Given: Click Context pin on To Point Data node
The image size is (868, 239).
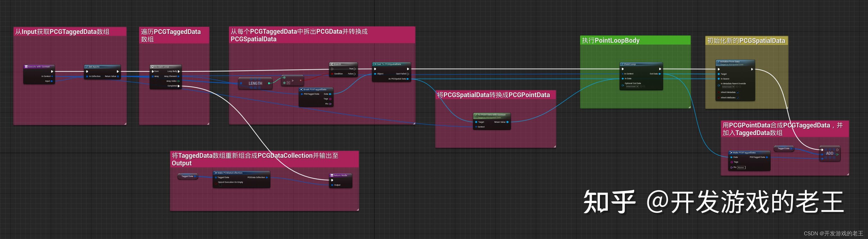Looking at the screenshot, I should point(476,127).
